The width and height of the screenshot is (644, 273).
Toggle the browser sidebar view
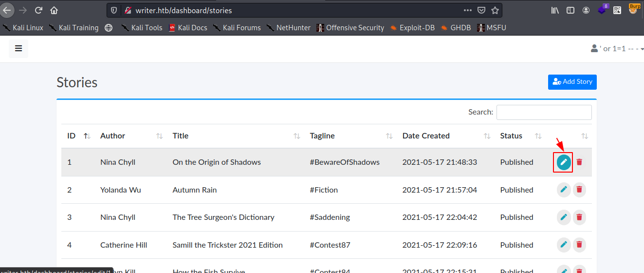[570, 10]
